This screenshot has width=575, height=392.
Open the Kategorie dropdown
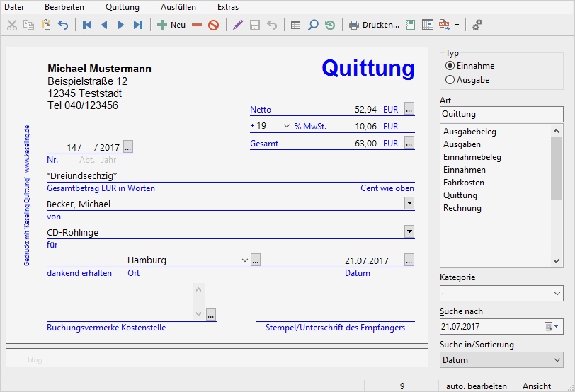pyautogui.click(x=557, y=294)
